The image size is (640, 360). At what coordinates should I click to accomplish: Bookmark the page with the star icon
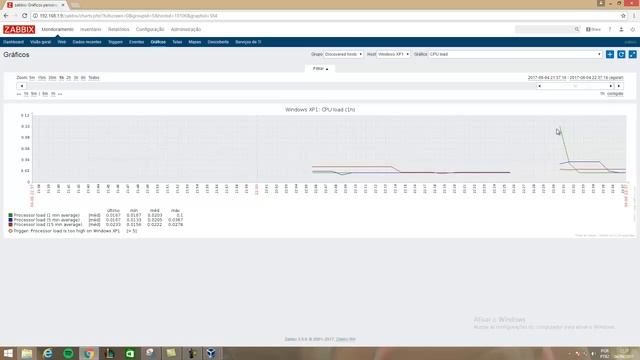(623, 16)
